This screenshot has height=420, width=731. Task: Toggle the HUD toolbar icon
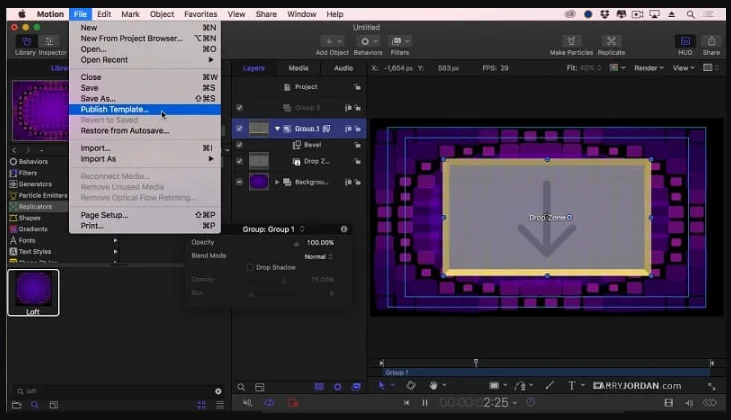685,41
